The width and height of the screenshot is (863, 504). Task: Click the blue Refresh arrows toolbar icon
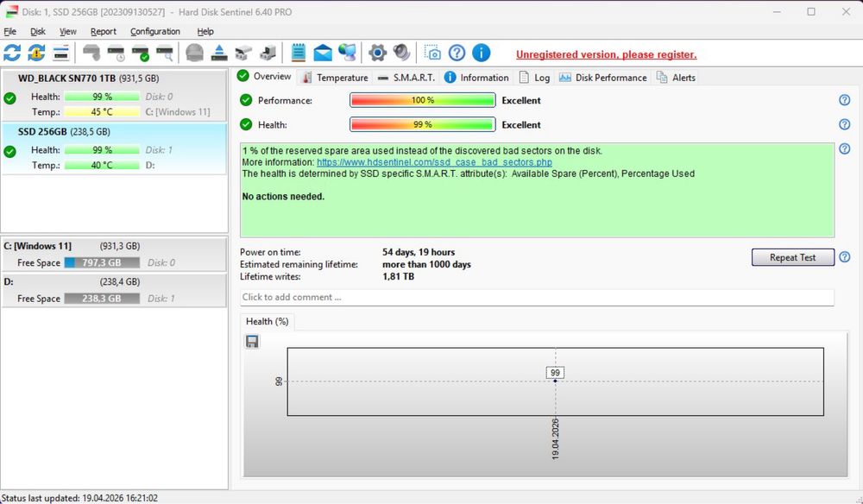click(x=12, y=53)
